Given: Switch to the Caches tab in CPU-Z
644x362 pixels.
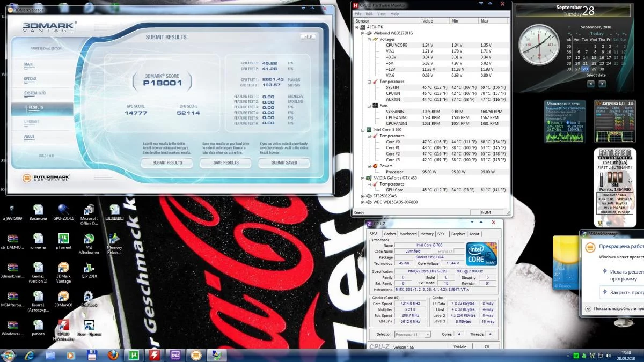Looking at the screenshot, I should tap(390, 234).
